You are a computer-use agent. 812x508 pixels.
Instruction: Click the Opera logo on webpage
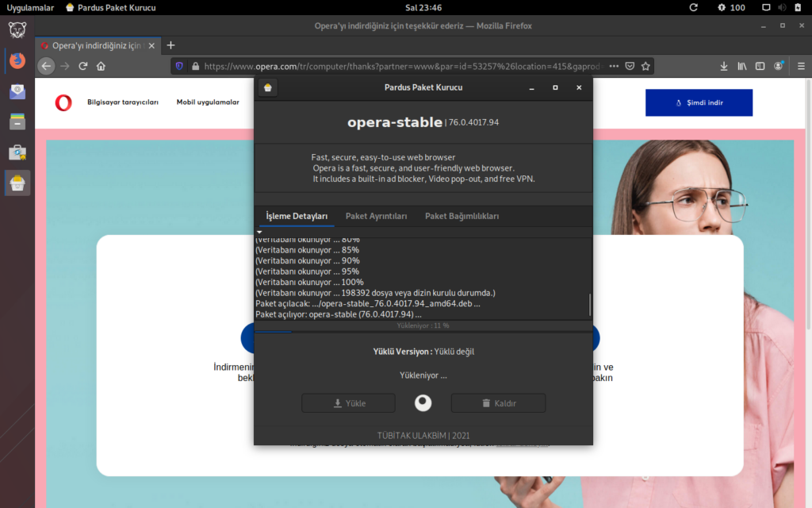point(63,102)
